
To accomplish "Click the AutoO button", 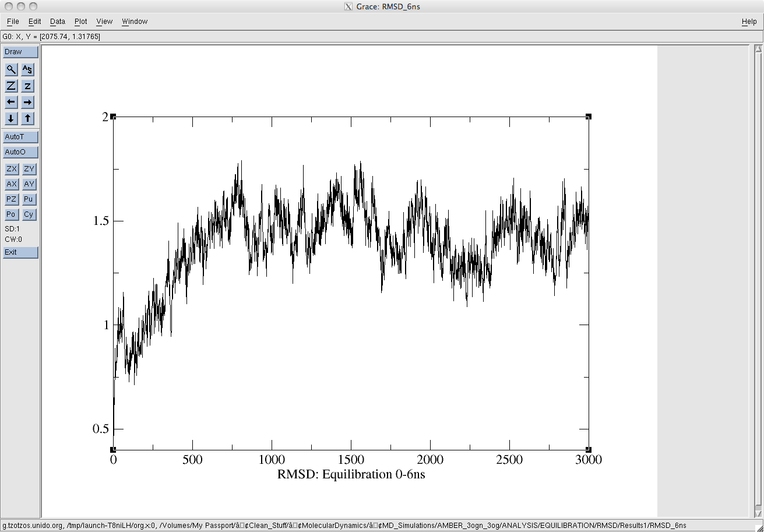I will [x=20, y=152].
